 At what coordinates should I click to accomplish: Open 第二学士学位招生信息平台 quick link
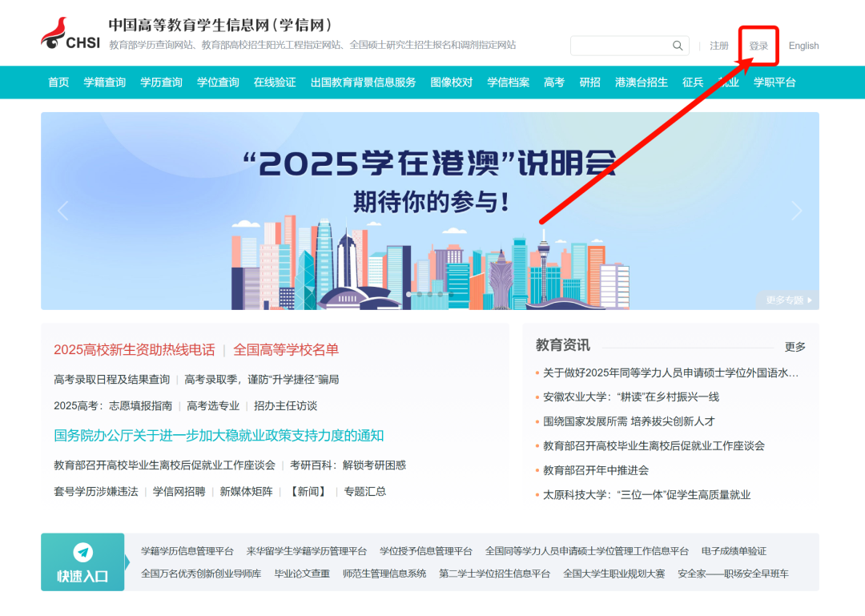pos(494,574)
